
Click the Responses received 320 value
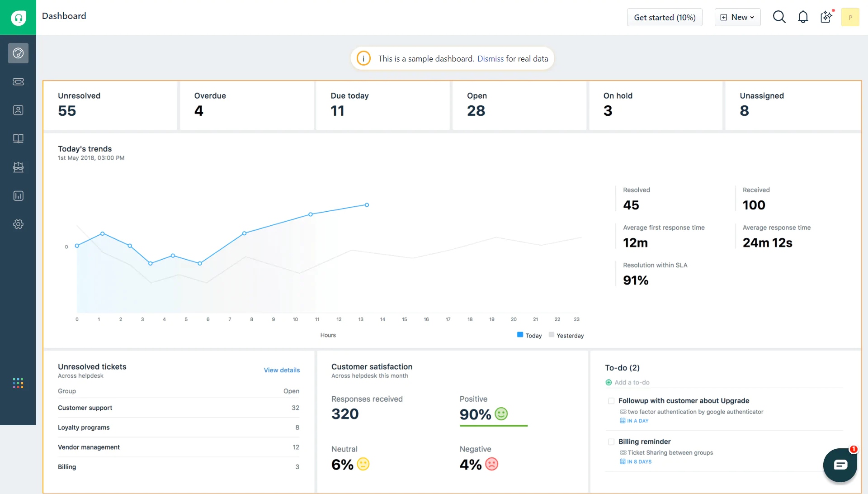pos(345,414)
